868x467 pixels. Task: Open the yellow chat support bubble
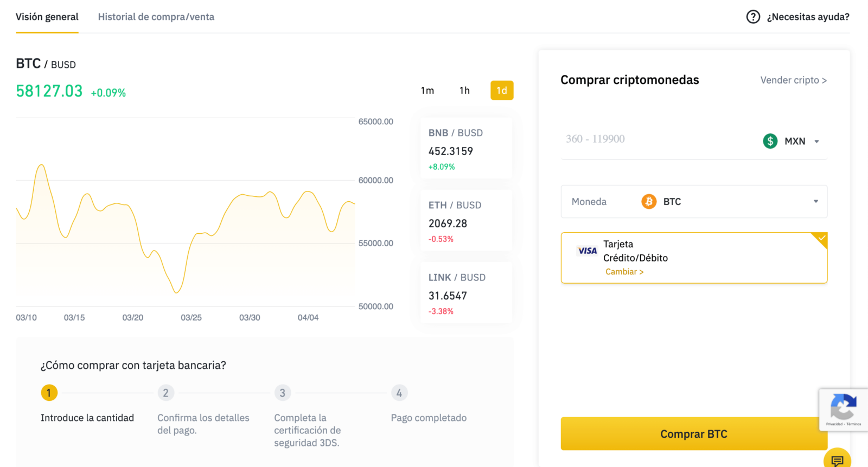(x=837, y=459)
